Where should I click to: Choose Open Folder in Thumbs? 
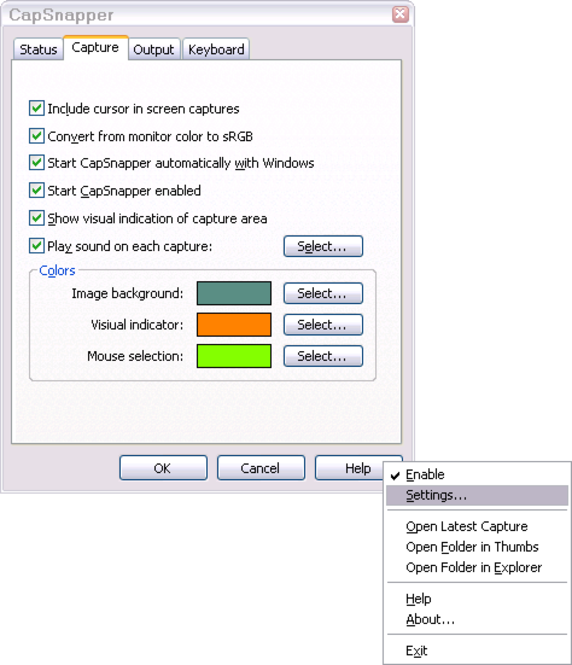tap(477, 547)
